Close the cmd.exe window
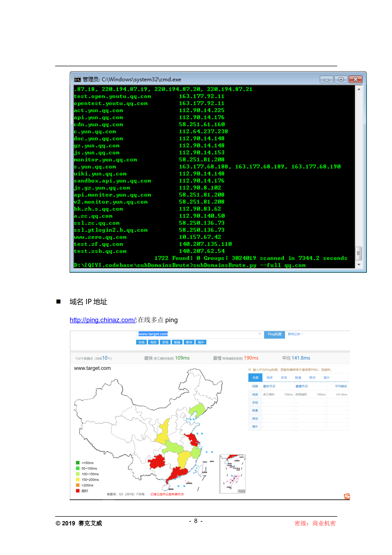The width and height of the screenshot is (392, 555). pyautogui.click(x=355, y=79)
